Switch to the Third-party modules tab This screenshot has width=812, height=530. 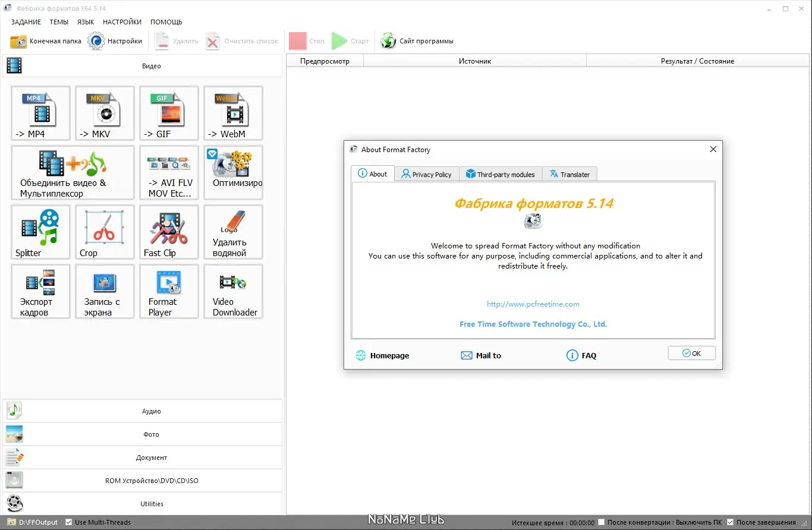(501, 174)
